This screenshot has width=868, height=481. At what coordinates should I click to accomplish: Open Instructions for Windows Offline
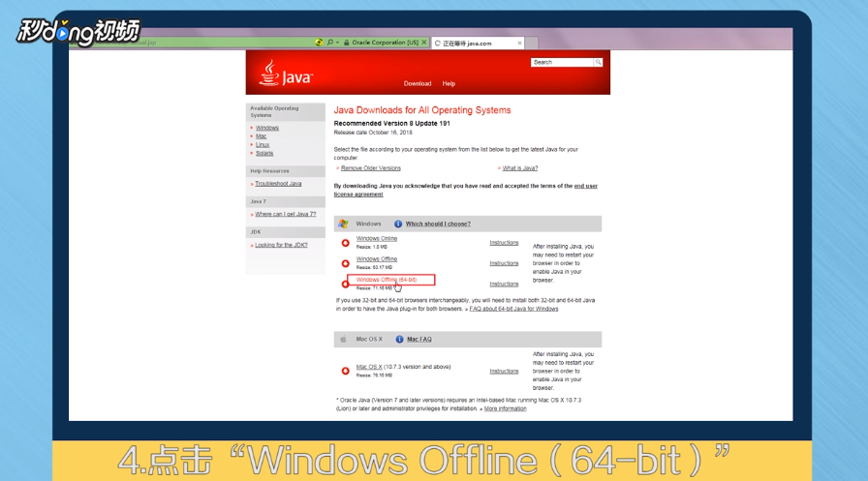tap(504, 263)
